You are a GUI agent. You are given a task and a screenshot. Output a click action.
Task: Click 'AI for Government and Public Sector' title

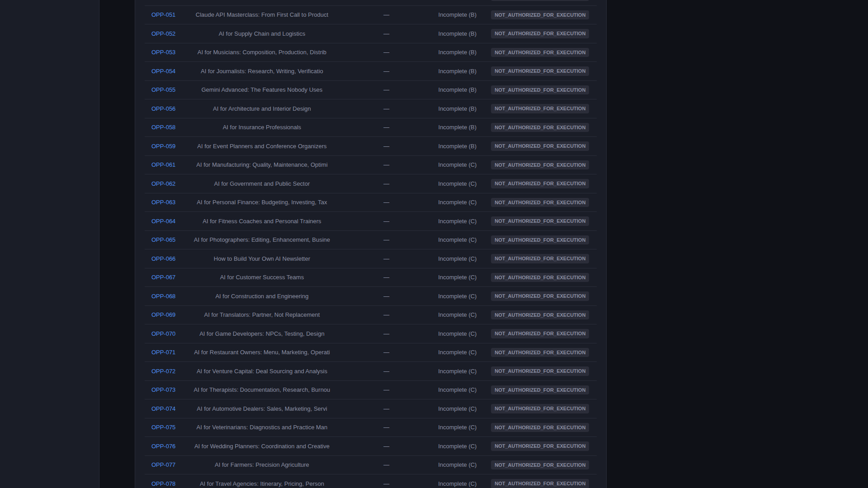[x=262, y=184]
